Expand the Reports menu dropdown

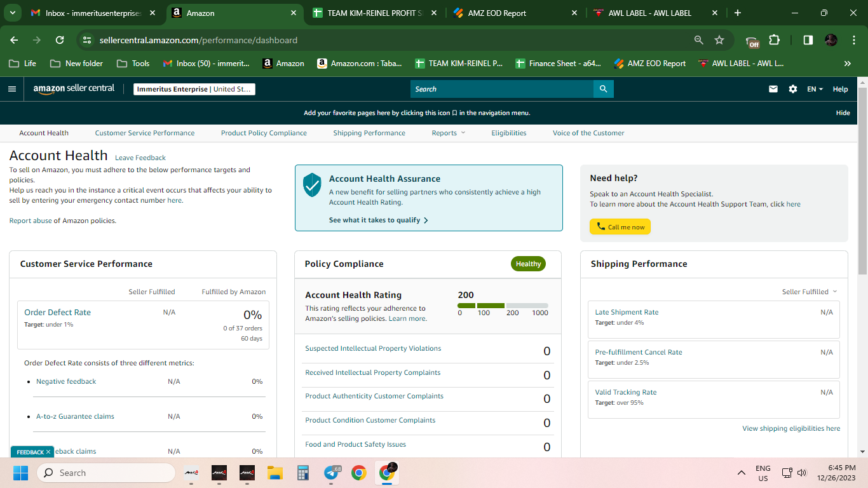pyautogui.click(x=449, y=133)
